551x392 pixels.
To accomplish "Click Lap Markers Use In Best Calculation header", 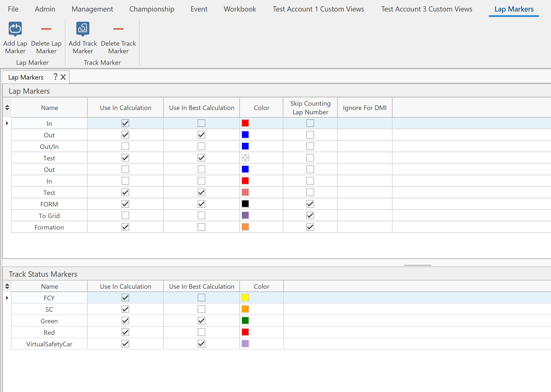I will 202,108.
